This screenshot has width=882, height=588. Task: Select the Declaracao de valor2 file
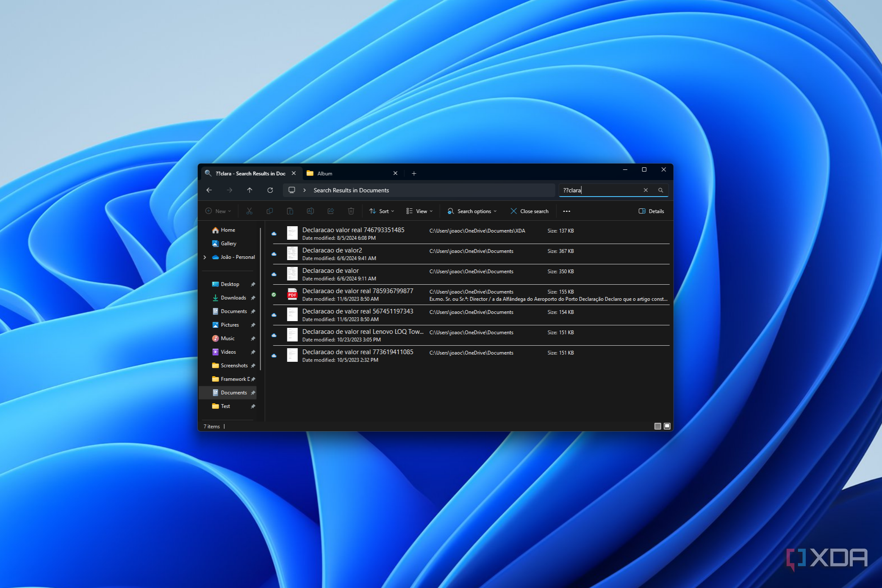pos(470,254)
